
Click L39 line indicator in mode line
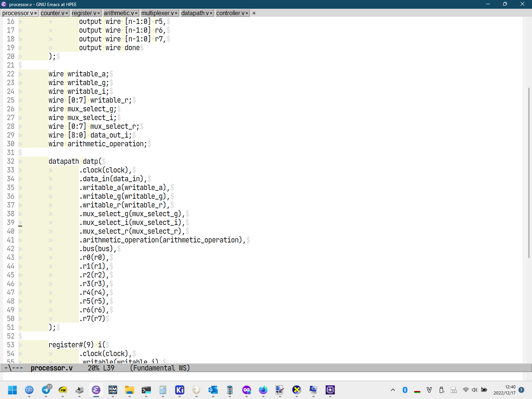click(x=109, y=368)
